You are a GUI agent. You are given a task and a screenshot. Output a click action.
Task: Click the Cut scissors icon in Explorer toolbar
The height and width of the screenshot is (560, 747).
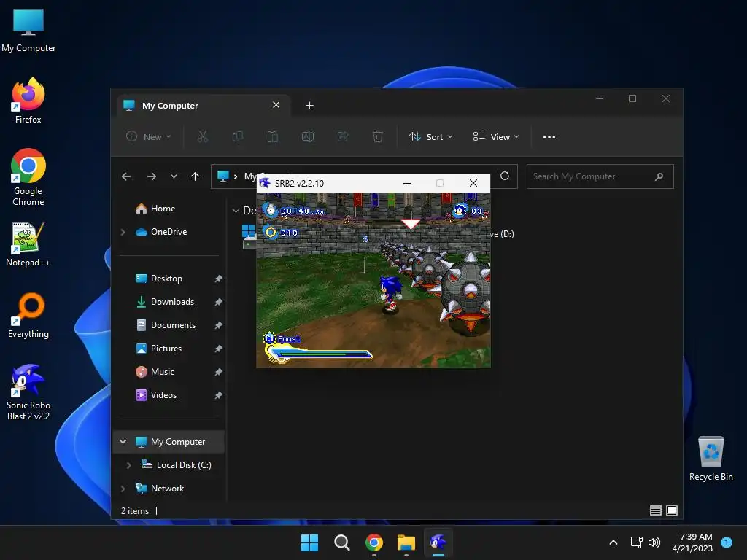(x=203, y=136)
